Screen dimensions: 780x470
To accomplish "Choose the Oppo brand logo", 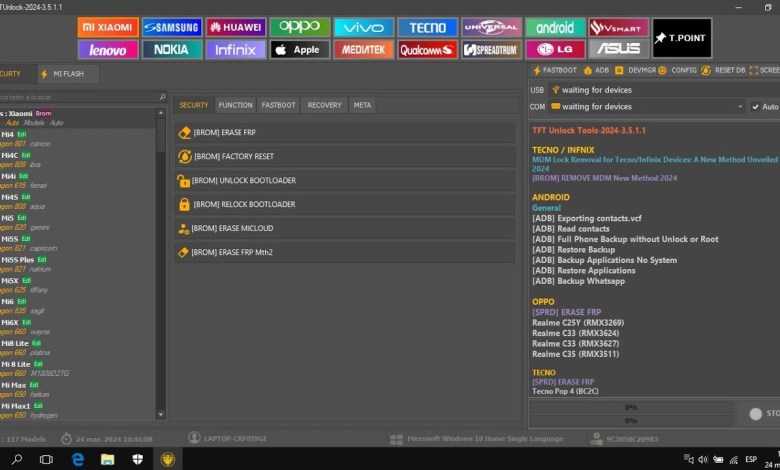I will pyautogui.click(x=299, y=27).
